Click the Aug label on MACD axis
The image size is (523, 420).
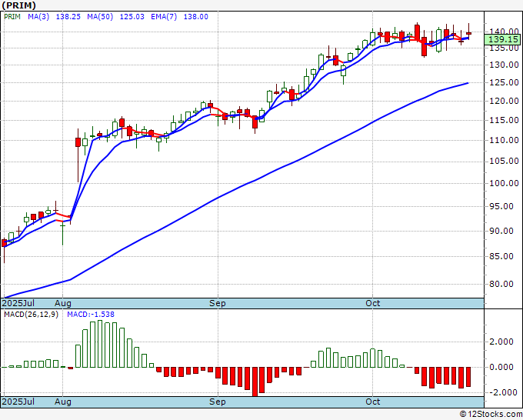pyautogui.click(x=63, y=402)
